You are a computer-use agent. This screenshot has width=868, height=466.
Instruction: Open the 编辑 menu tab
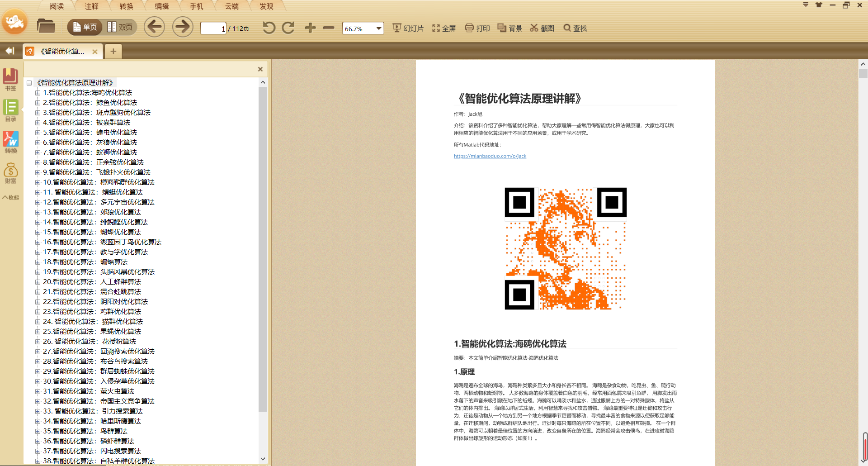click(x=162, y=6)
